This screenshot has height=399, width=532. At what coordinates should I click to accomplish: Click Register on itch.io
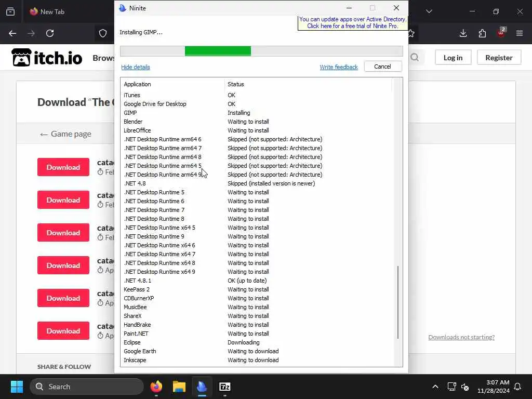tap(499, 58)
